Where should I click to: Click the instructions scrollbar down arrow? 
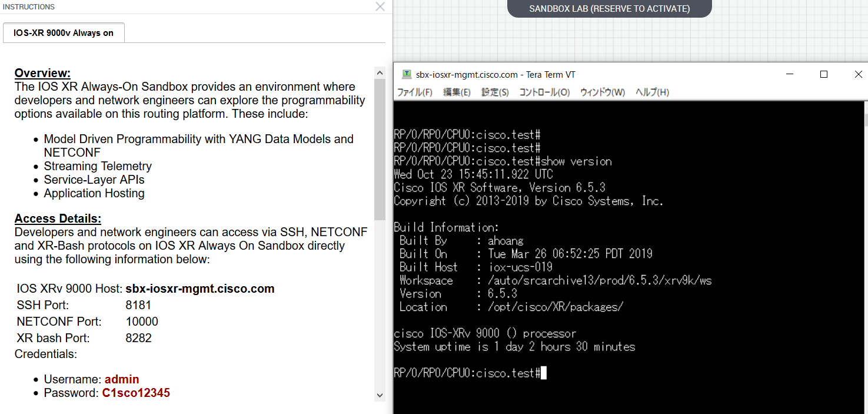[380, 395]
